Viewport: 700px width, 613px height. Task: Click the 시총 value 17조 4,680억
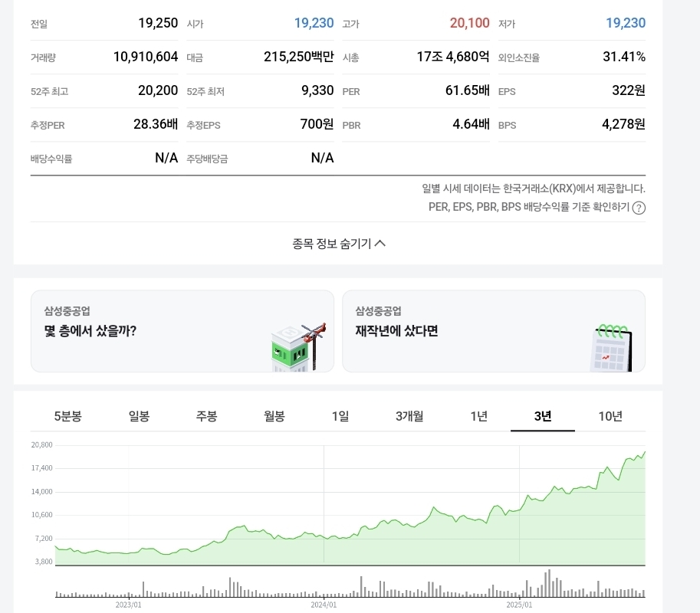coord(453,57)
